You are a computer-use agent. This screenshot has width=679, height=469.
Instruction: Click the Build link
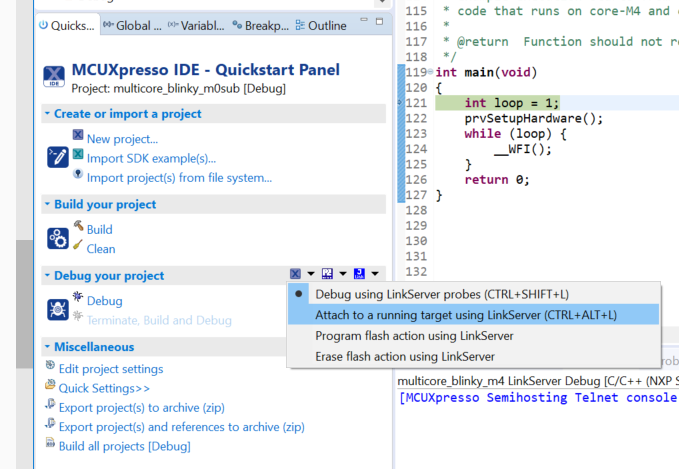point(100,230)
